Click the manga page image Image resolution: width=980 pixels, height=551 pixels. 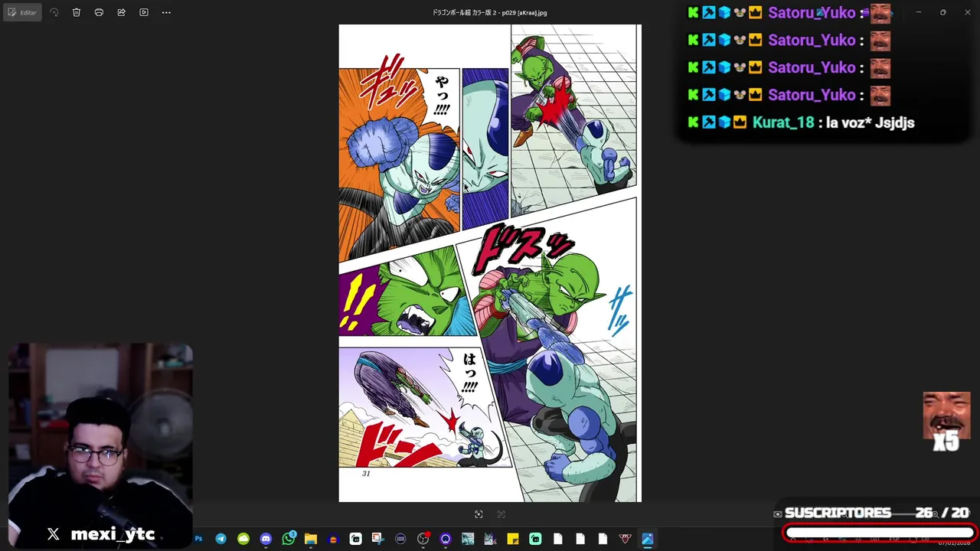coord(490,263)
